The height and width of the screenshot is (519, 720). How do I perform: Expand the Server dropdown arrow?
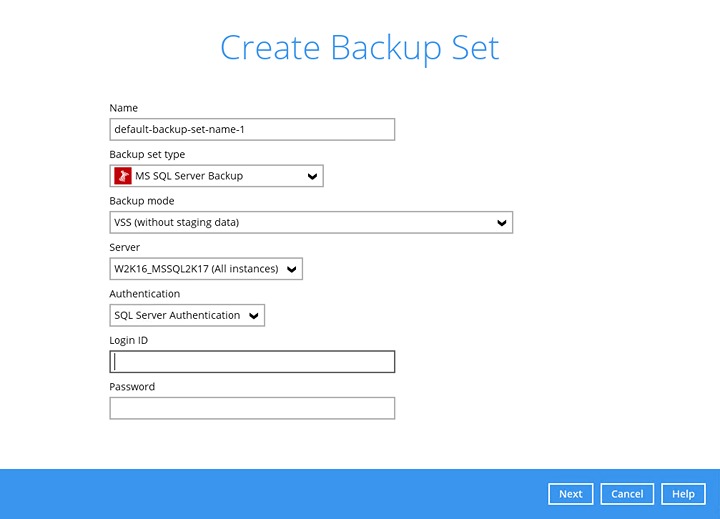291,269
